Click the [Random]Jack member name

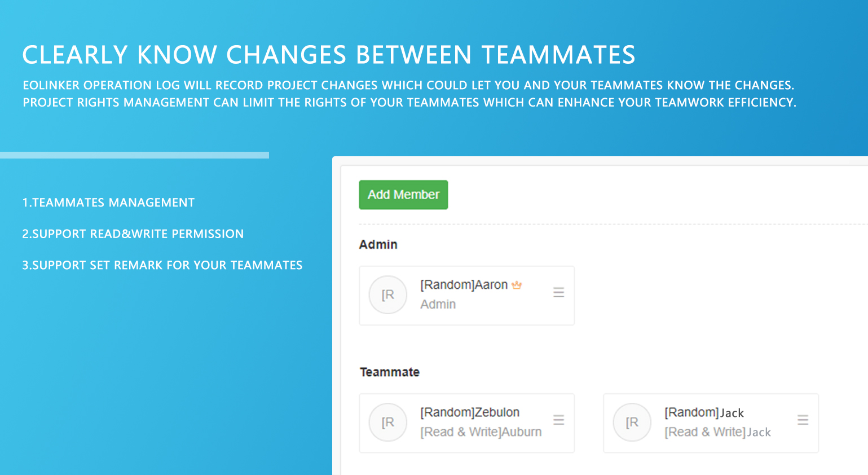coord(704,412)
